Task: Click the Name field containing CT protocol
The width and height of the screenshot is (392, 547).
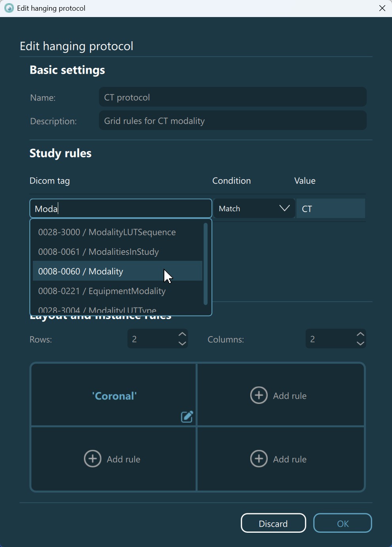Action: pyautogui.click(x=232, y=98)
